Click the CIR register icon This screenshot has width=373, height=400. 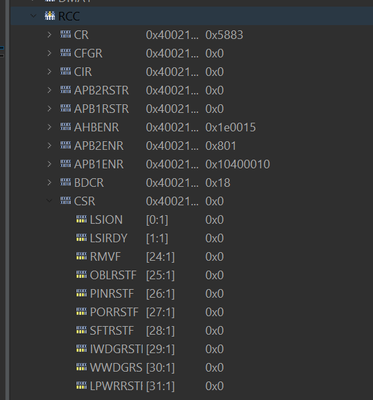(x=65, y=71)
